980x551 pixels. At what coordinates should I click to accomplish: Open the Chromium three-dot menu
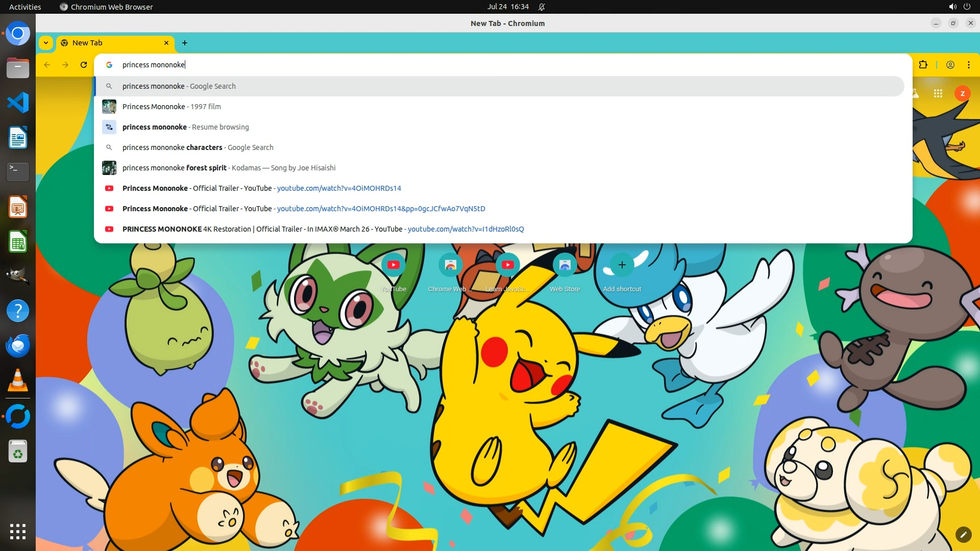[x=968, y=65]
